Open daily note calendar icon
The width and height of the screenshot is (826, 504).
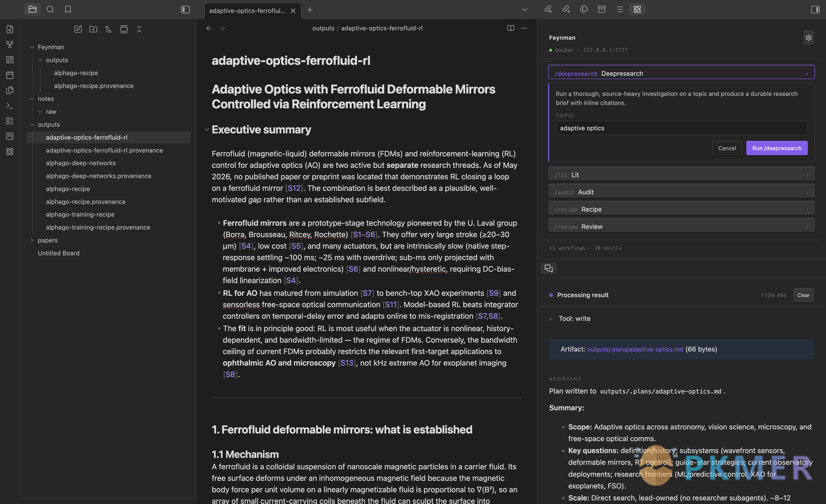(10, 75)
